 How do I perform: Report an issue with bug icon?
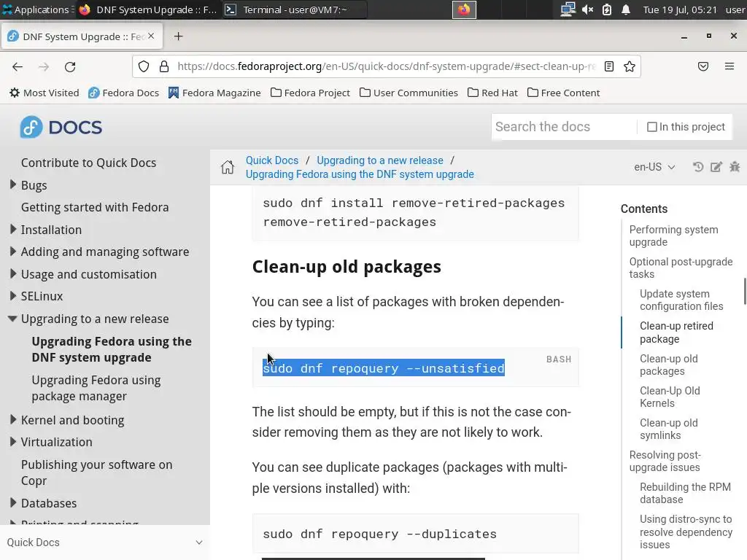(x=735, y=167)
